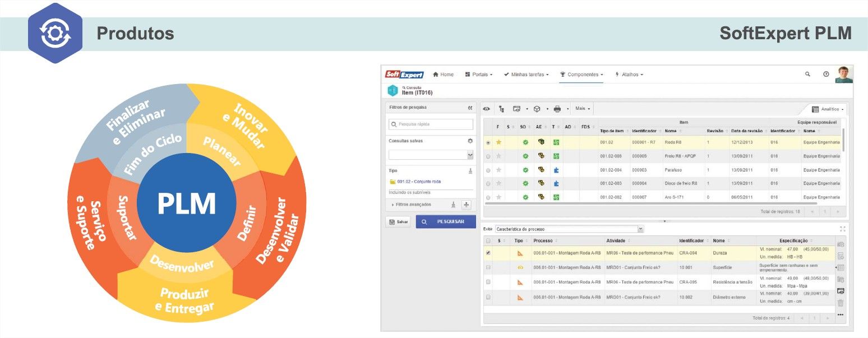
Task: Toggle the favorite star for Parafuso
Action: [x=498, y=170]
